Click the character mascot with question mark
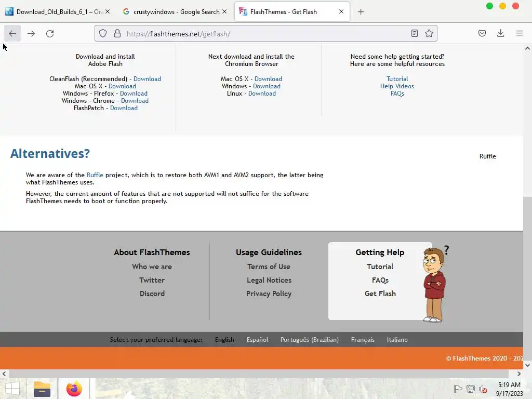The height and width of the screenshot is (399, 532). [435, 284]
